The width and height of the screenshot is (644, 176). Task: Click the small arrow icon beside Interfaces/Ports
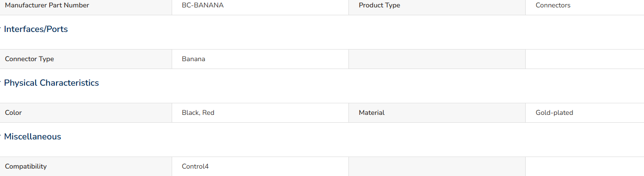pos(1,29)
